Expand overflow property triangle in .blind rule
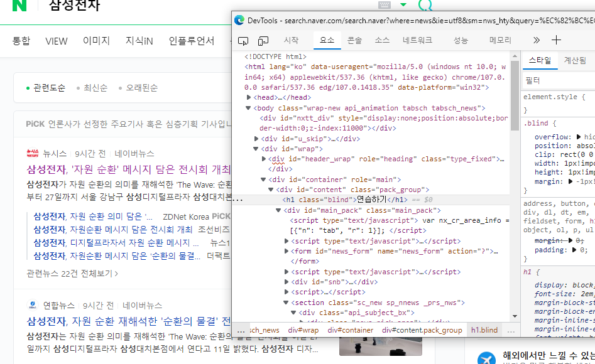595x364 pixels. coord(578,137)
